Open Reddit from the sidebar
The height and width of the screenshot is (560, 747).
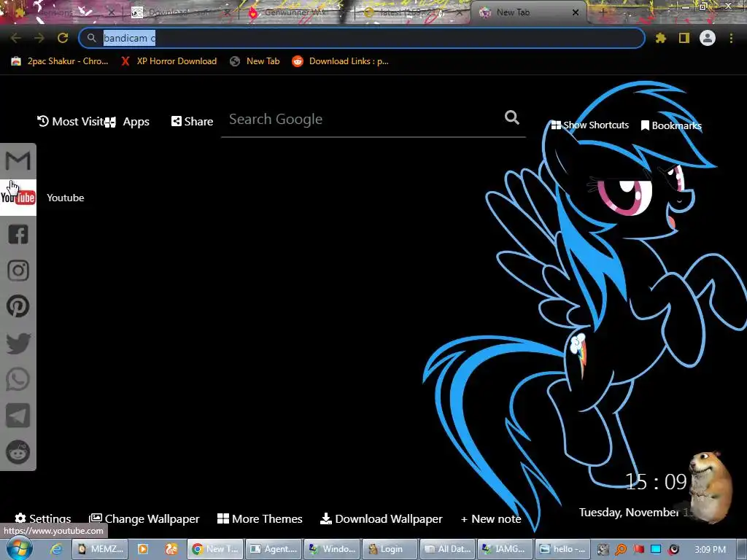coord(18,452)
